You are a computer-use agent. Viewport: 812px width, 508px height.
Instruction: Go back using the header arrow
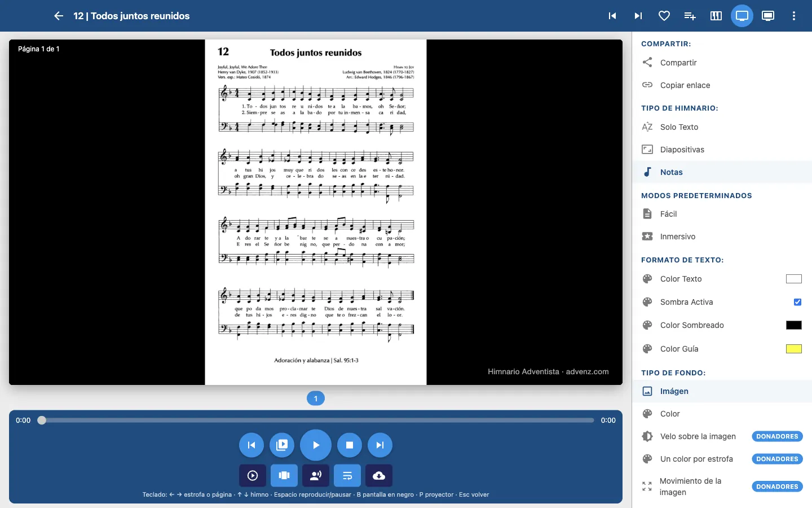pos(59,16)
